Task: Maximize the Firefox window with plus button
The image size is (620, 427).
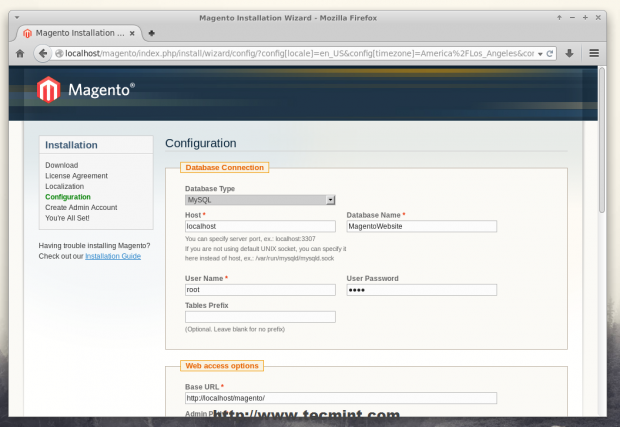Action: [585, 17]
